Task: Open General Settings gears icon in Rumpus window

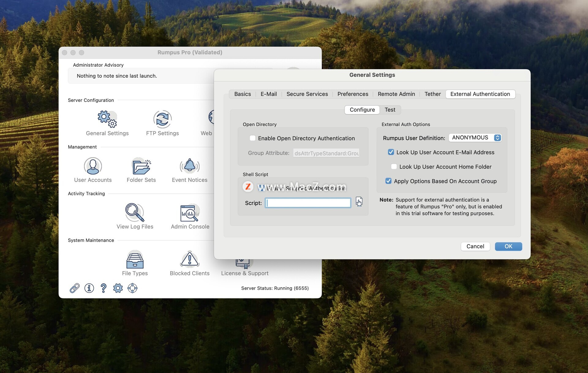Action: [107, 119]
